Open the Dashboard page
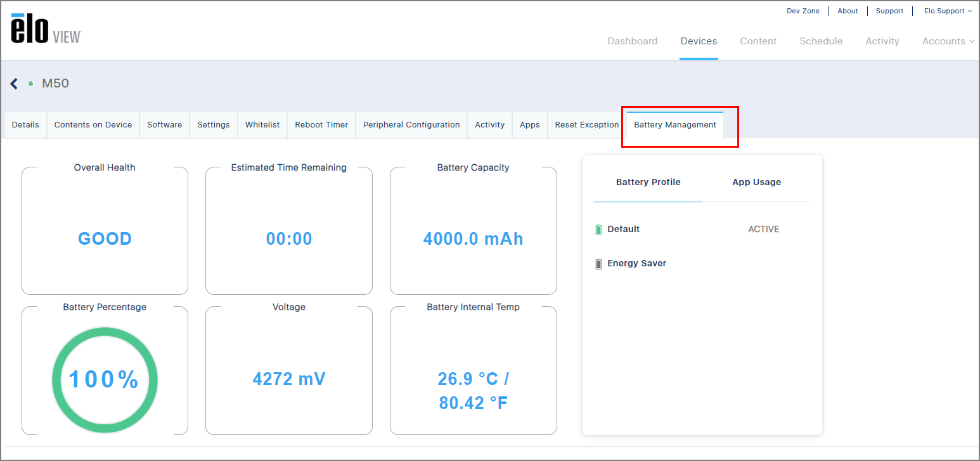This screenshot has width=980, height=461. [x=633, y=41]
